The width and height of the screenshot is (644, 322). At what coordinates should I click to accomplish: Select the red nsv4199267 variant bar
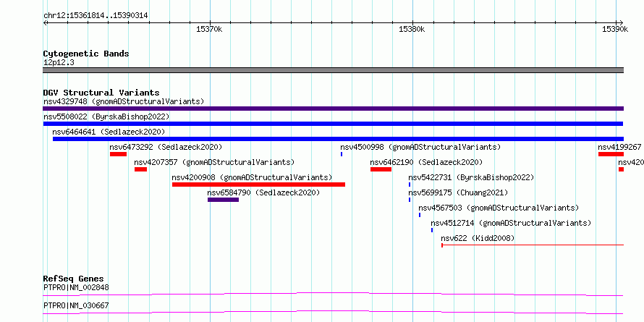(611, 154)
